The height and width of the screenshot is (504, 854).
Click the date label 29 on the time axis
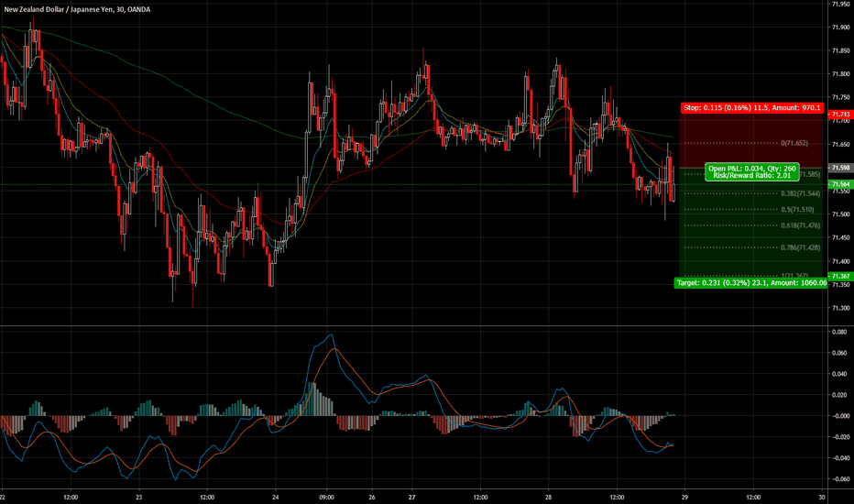pyautogui.click(x=685, y=497)
